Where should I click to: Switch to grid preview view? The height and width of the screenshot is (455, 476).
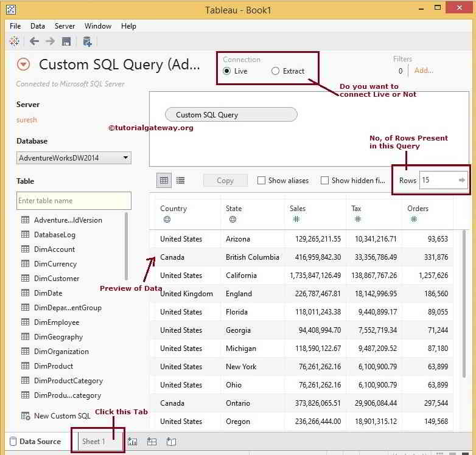(164, 181)
